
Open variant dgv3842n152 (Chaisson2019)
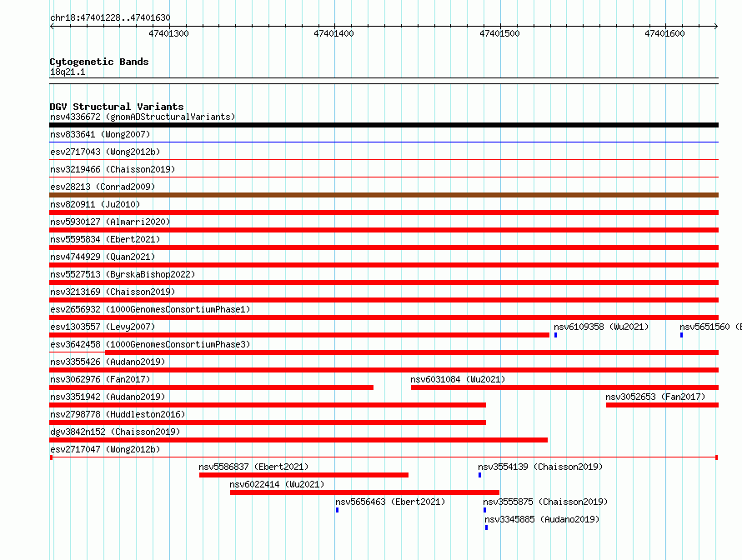[x=115, y=432]
